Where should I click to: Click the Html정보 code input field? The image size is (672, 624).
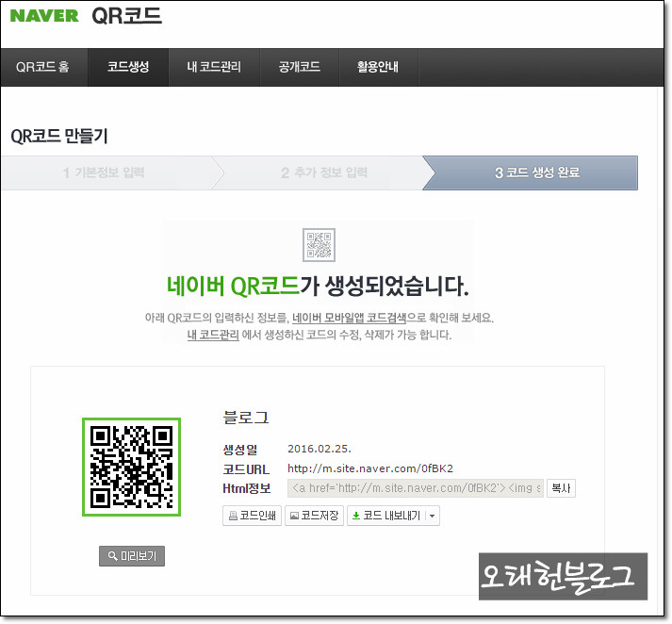[416, 488]
